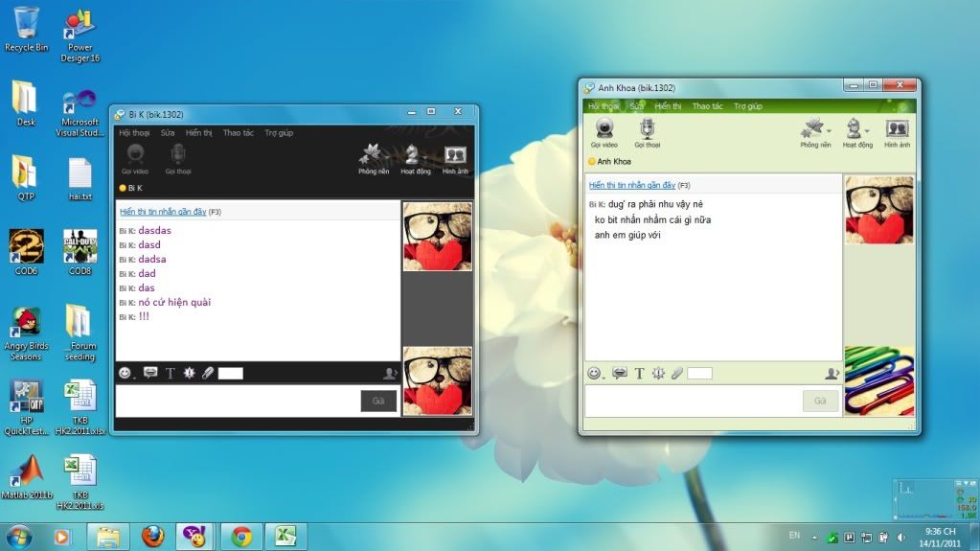Click the message input field in the Anh Khoa window
The image size is (980, 551).
click(694, 401)
